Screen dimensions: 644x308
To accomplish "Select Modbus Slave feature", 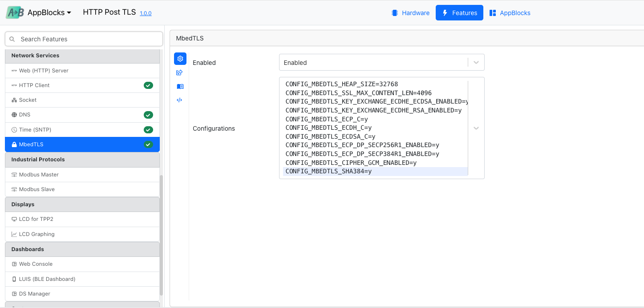I will coord(82,189).
